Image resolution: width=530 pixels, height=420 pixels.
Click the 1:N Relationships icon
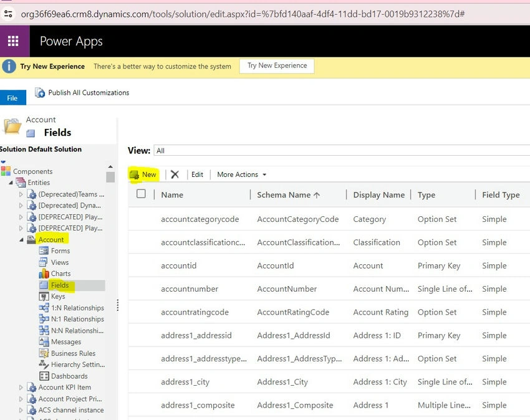44,308
